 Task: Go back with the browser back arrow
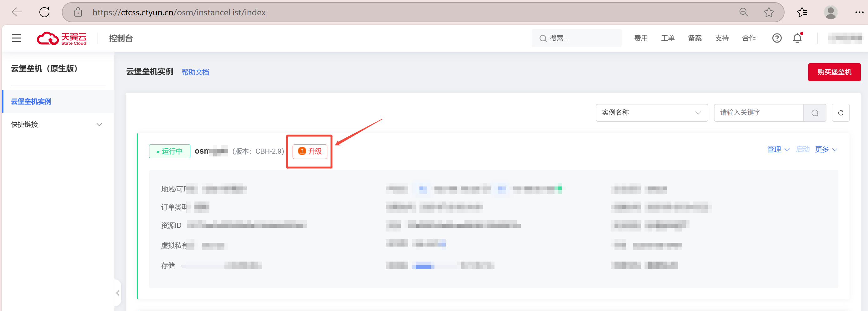click(x=17, y=13)
